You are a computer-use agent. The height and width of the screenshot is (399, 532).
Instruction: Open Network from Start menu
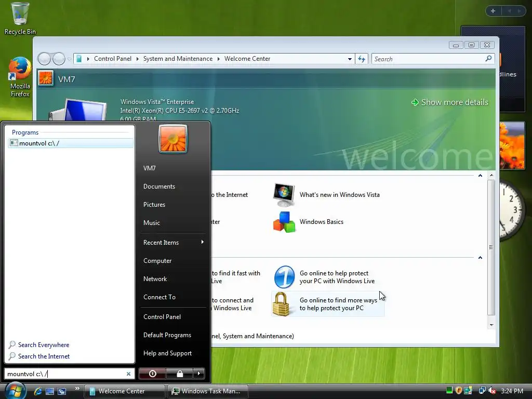(155, 279)
